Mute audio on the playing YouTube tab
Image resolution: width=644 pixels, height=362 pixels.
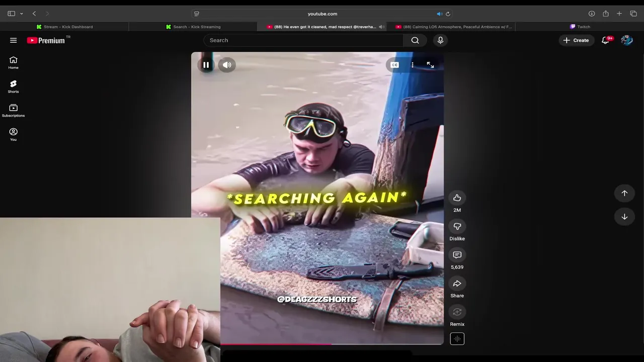tap(381, 27)
